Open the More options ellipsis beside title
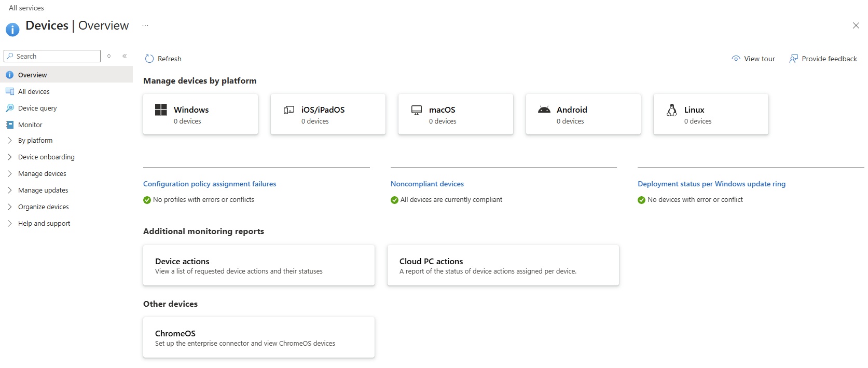 (x=145, y=25)
